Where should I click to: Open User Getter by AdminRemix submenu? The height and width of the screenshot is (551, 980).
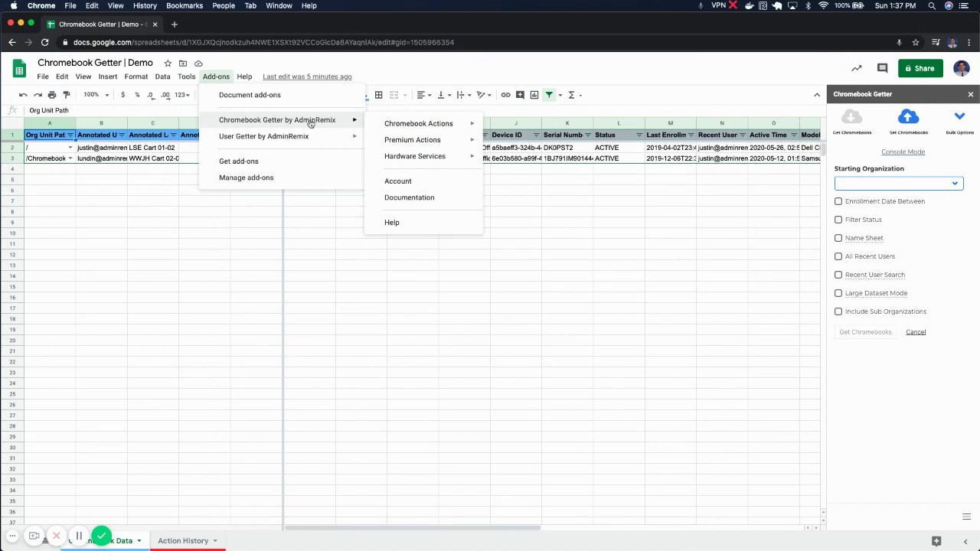coord(282,136)
